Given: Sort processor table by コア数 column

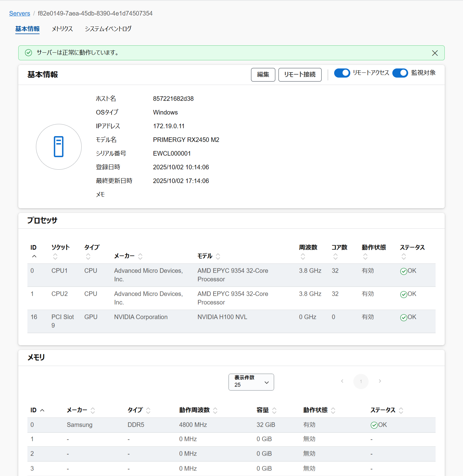Looking at the screenshot, I should click(x=335, y=256).
